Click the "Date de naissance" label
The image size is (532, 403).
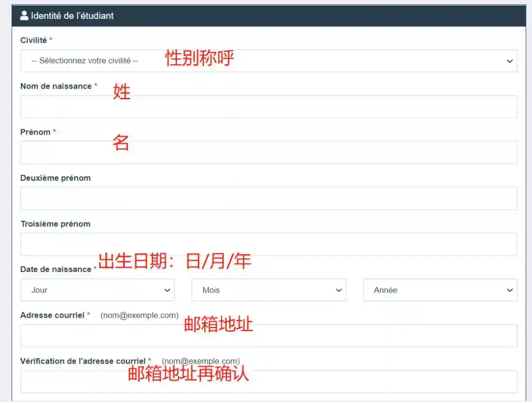coord(56,269)
